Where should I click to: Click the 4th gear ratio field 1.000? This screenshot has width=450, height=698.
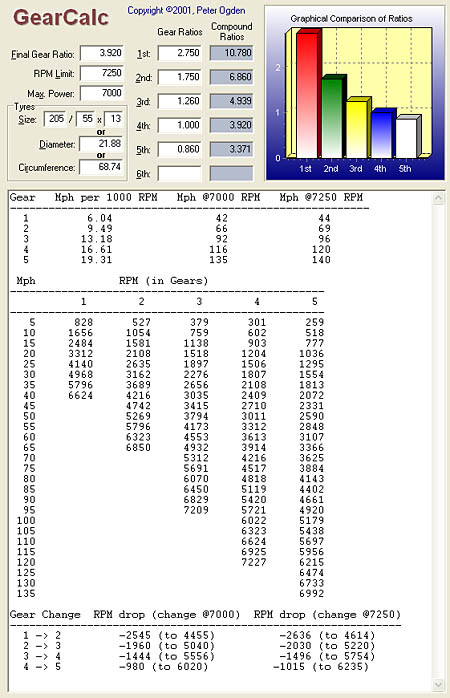click(x=179, y=125)
